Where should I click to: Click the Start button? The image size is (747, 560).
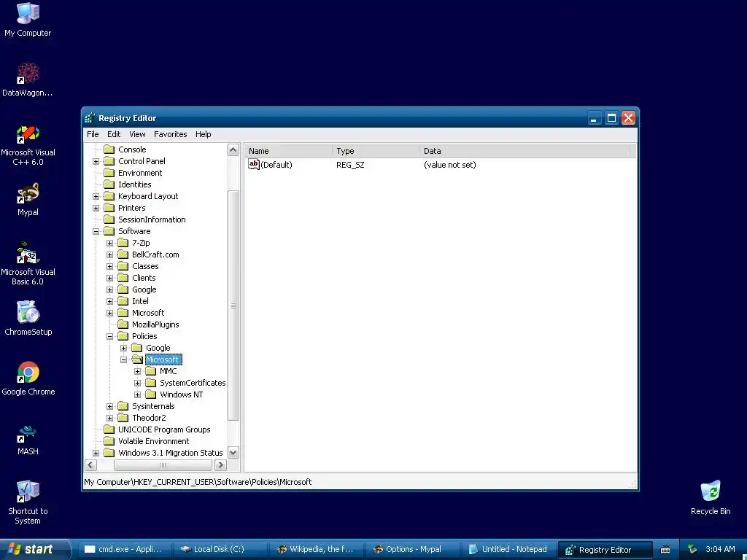point(34,550)
